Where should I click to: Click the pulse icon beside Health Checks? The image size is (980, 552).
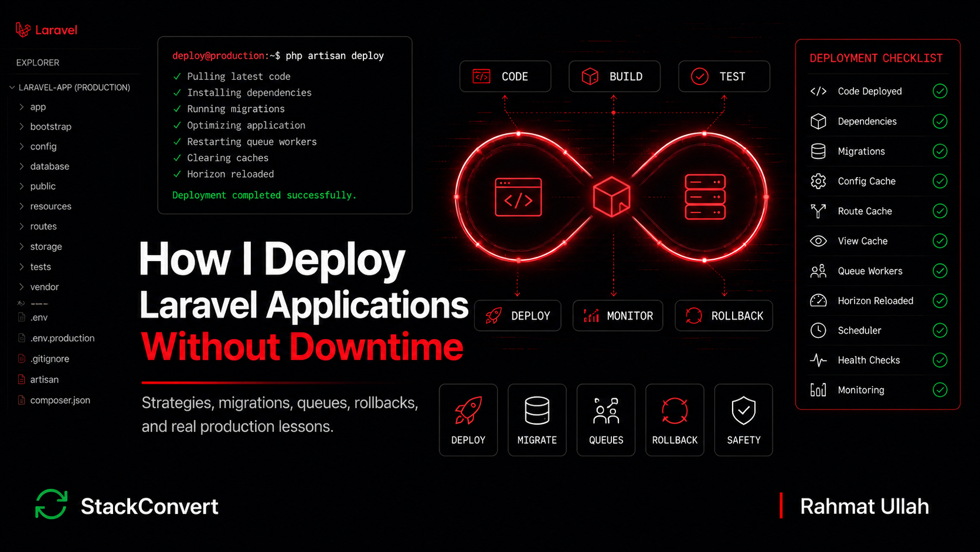click(x=818, y=360)
